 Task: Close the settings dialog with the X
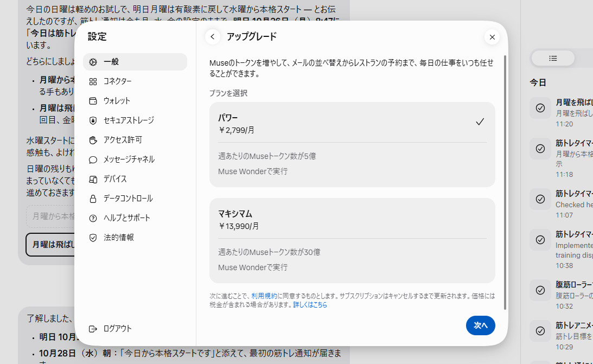(x=492, y=37)
